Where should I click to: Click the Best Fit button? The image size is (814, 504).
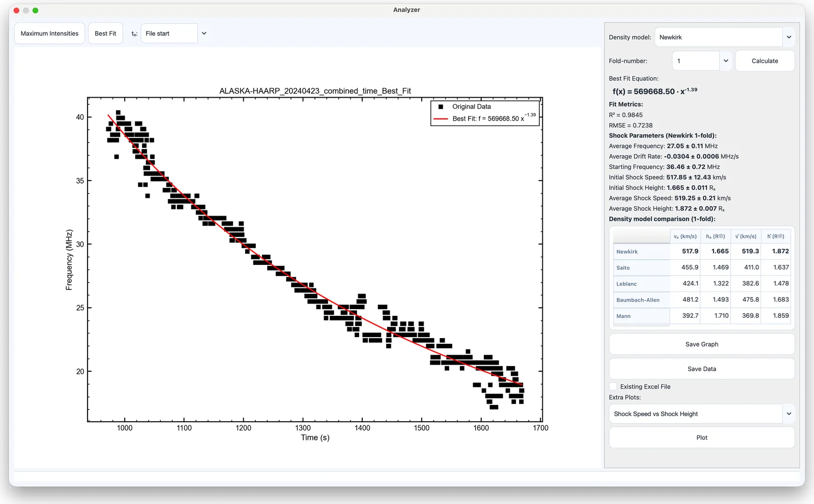tap(105, 34)
